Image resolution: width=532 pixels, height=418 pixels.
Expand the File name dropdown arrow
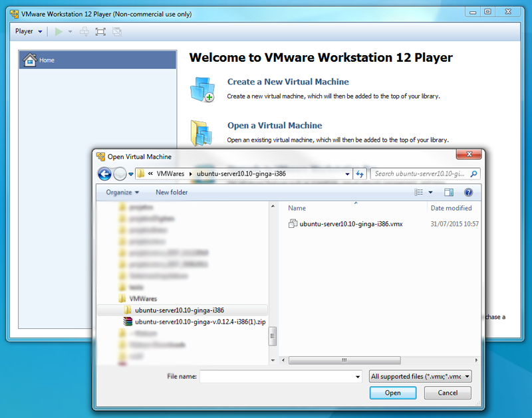(x=358, y=377)
